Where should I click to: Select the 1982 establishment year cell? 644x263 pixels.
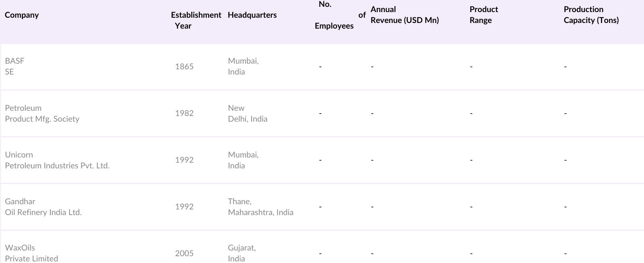click(x=184, y=113)
